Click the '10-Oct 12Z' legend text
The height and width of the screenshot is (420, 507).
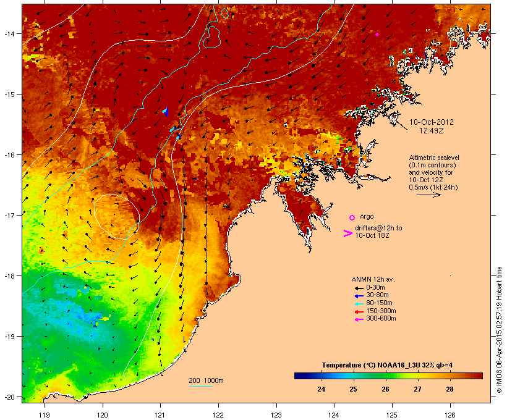click(426, 180)
